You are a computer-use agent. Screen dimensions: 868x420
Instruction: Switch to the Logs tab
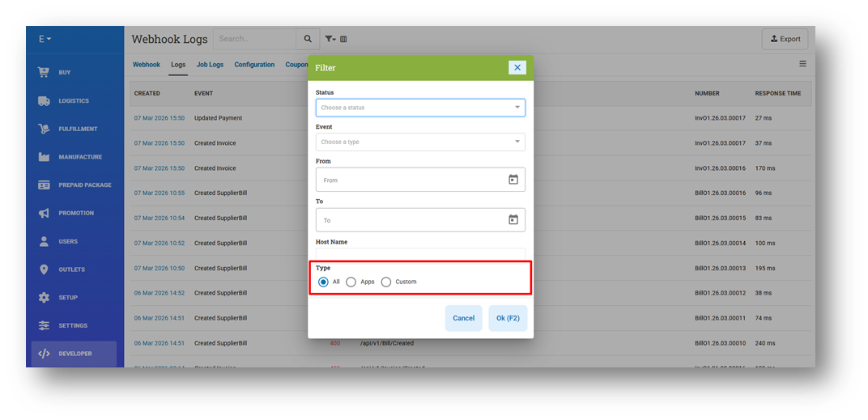click(178, 65)
